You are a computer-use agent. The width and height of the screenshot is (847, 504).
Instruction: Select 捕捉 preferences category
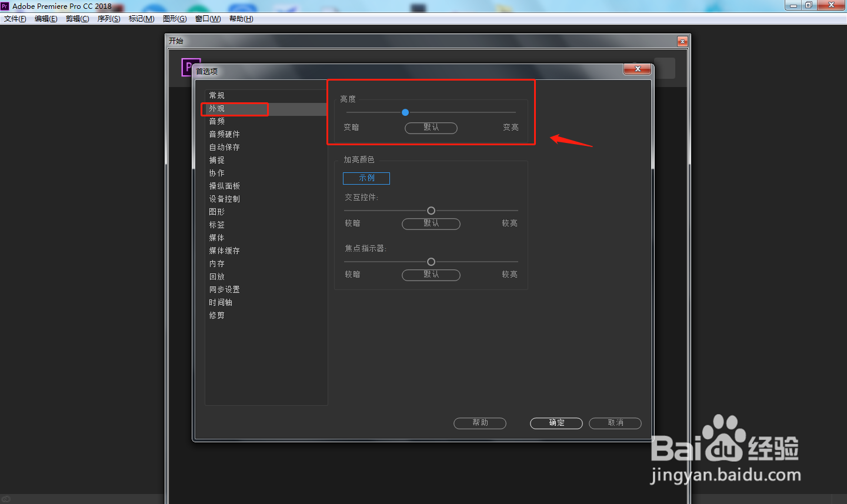click(266, 160)
